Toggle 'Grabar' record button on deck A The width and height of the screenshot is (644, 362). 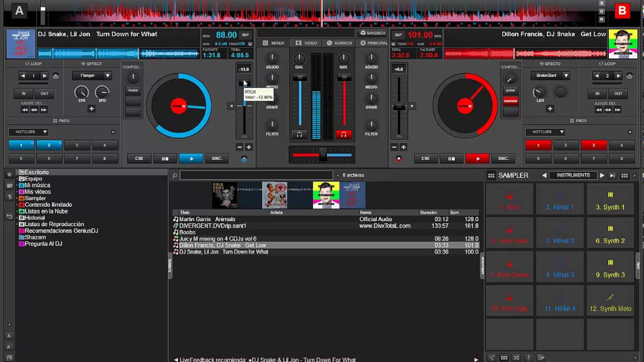pyautogui.click(x=133, y=90)
